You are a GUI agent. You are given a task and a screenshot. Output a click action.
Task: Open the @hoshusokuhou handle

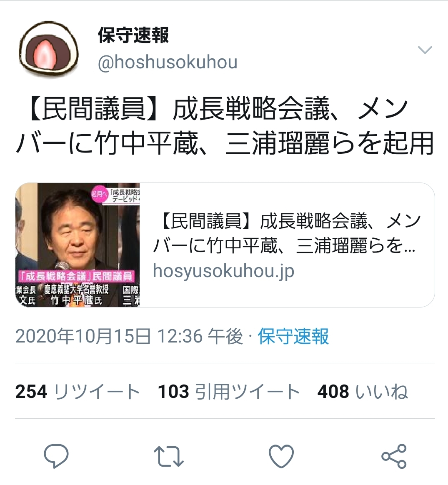coord(168,62)
